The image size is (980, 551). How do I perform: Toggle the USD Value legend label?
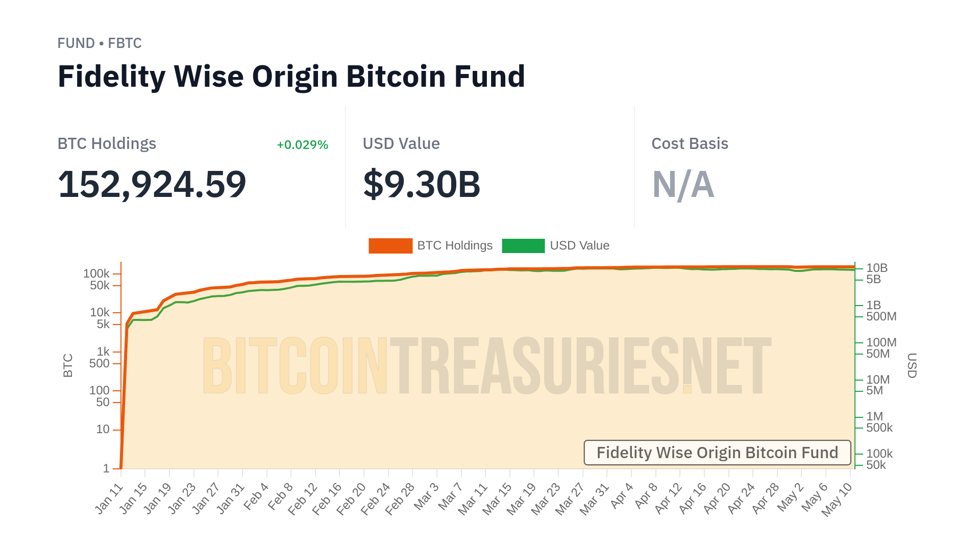coord(579,246)
